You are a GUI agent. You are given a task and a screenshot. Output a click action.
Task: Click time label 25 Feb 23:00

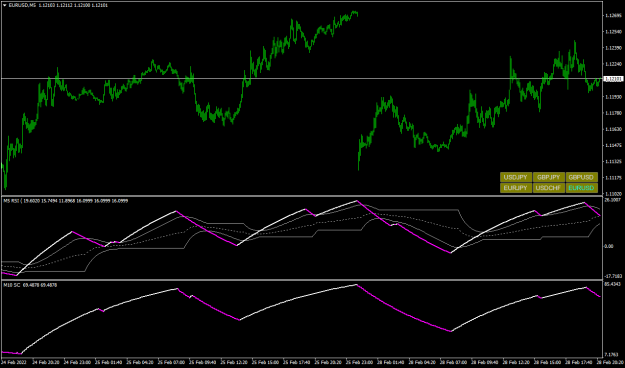359,362
